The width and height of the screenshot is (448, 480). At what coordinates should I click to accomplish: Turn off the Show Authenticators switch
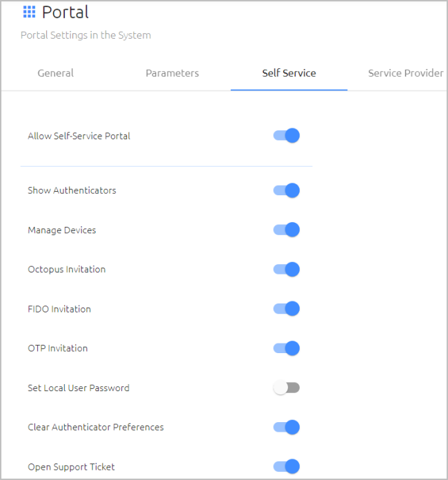(x=287, y=190)
